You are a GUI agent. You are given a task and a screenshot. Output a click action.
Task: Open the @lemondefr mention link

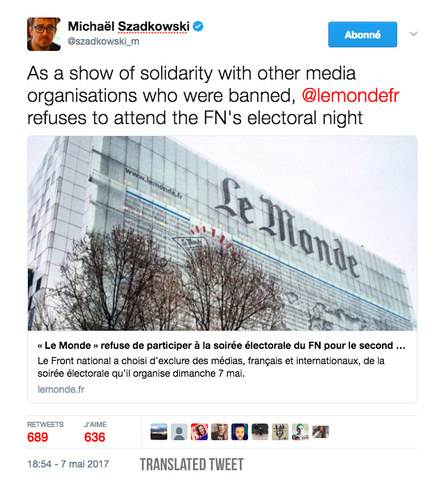coord(350,96)
